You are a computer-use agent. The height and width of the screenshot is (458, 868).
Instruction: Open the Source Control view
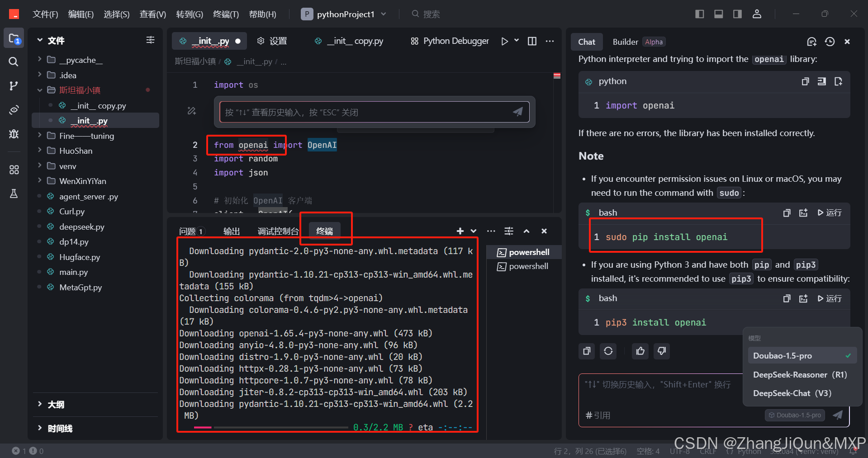(14, 85)
